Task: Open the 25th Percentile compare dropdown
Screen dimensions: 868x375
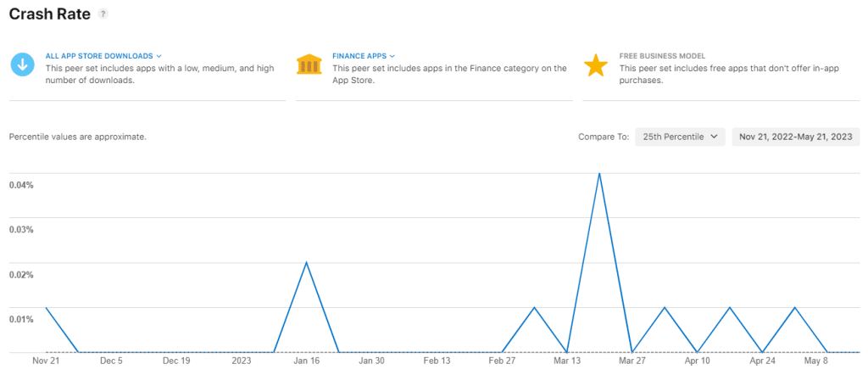Action: click(680, 137)
